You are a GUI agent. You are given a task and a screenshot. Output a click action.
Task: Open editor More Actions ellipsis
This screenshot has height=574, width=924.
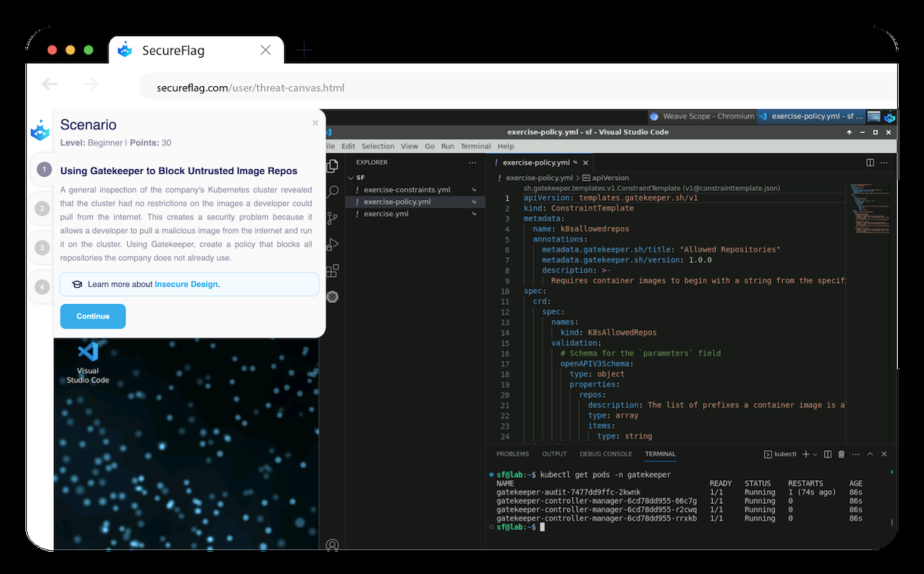click(885, 162)
